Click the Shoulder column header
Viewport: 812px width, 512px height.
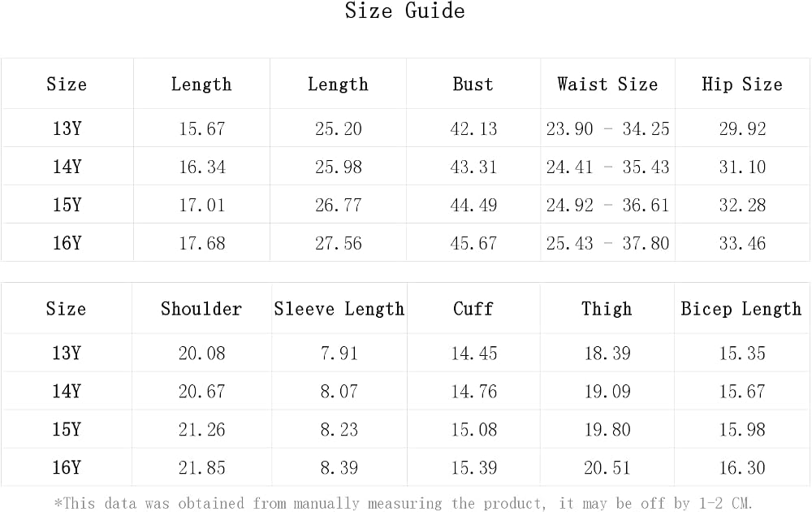coord(201,309)
